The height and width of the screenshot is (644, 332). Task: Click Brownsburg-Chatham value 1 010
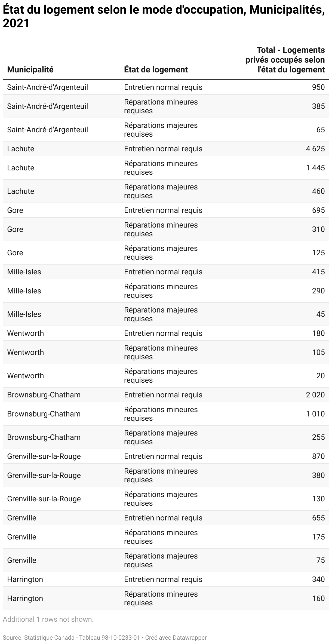tap(315, 414)
